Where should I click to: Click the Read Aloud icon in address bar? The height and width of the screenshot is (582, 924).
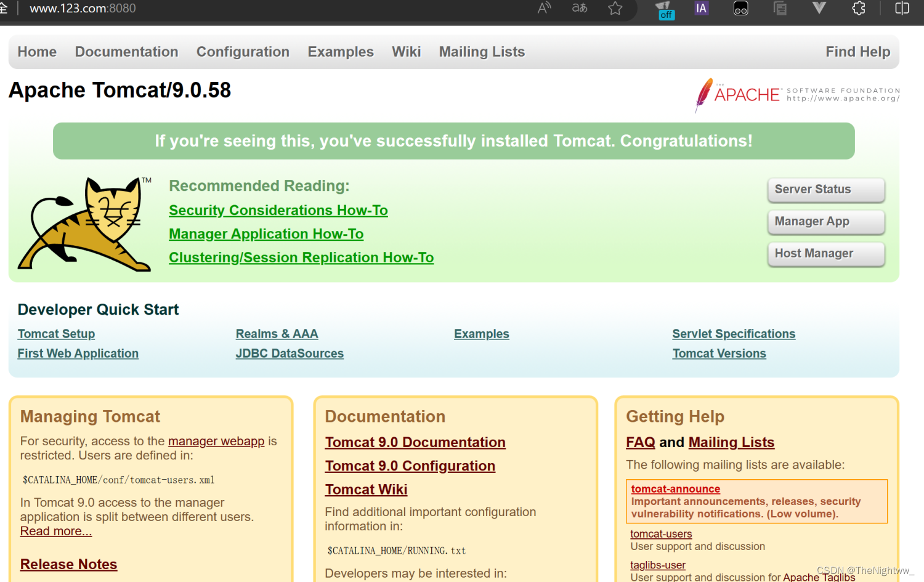(x=544, y=8)
